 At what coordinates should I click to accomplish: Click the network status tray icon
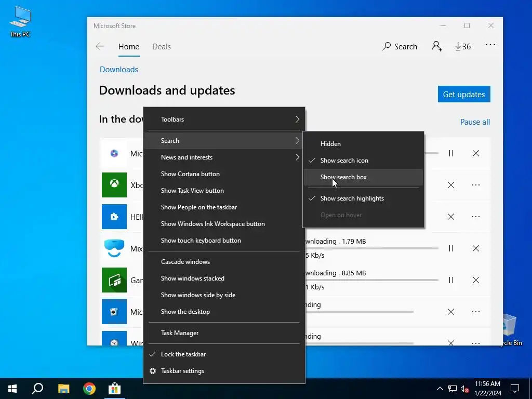coord(453,389)
